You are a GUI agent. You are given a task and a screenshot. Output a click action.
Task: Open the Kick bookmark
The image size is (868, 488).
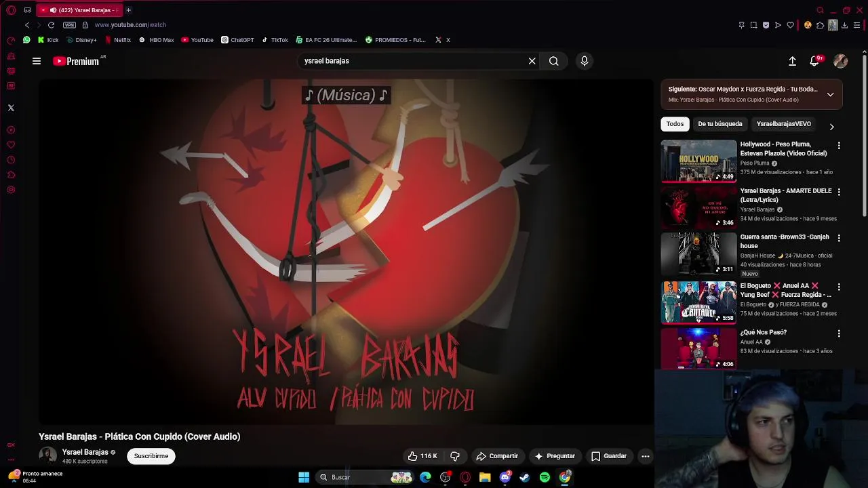click(48, 40)
